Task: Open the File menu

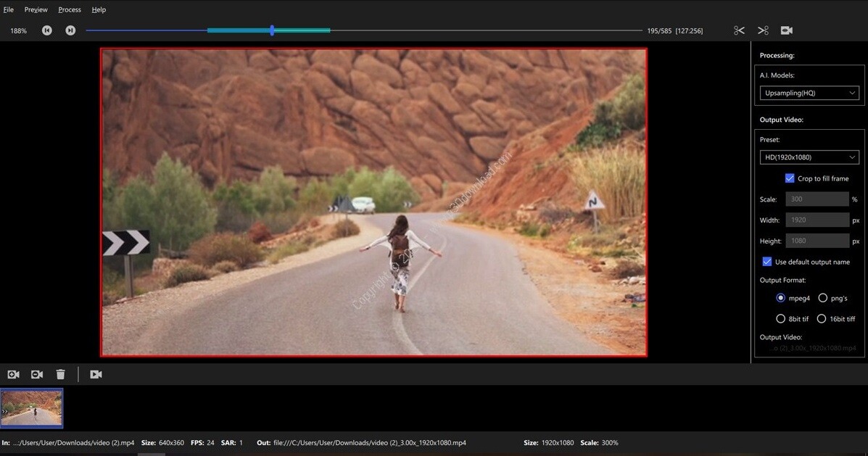Action: click(x=8, y=9)
